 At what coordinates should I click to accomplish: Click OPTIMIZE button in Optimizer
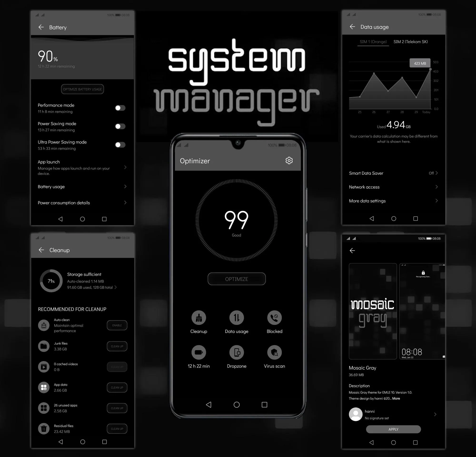coord(237,279)
